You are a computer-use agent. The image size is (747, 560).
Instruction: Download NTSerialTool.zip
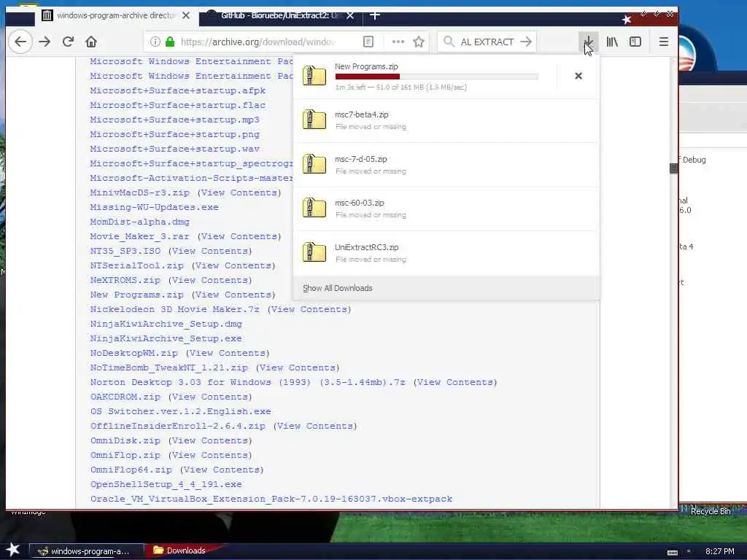[136, 265]
